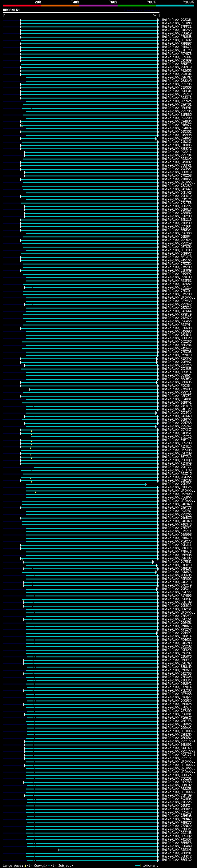Select the UniRef100_P46077 label
This screenshot has height=868, width=197.
coord(176,125)
